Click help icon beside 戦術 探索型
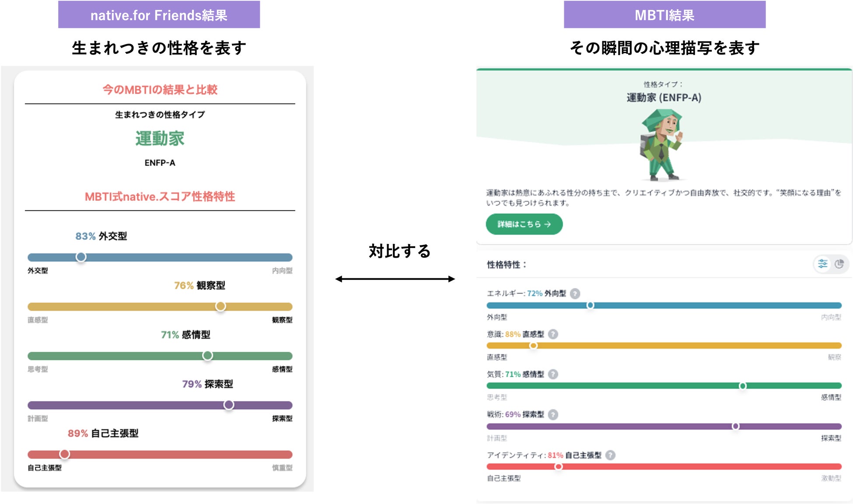 point(553,414)
